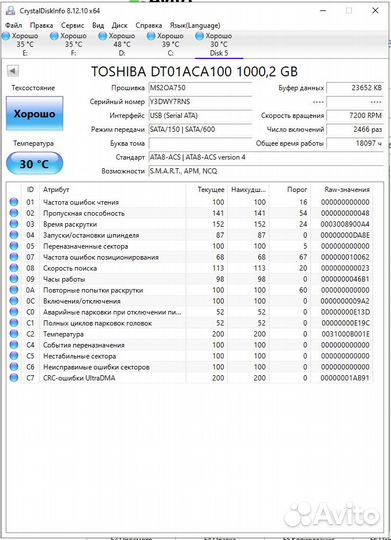The width and height of the screenshot is (391, 540).
Task: Click status icon for attribute 01
Action: click(x=14, y=202)
